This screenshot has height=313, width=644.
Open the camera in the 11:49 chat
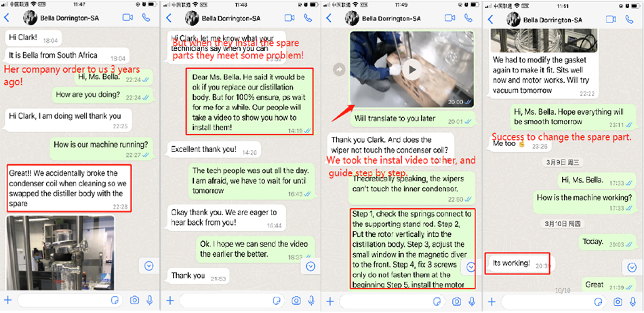(456, 301)
